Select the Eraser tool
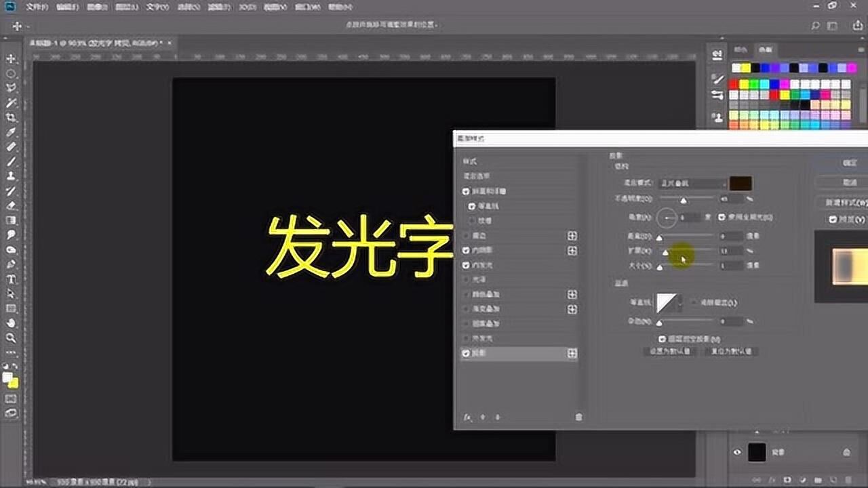Screen dimensions: 868x488 click(11, 206)
